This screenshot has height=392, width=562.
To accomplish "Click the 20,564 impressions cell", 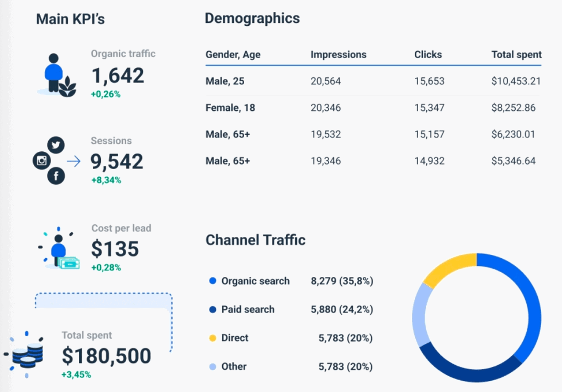I will click(x=325, y=81).
